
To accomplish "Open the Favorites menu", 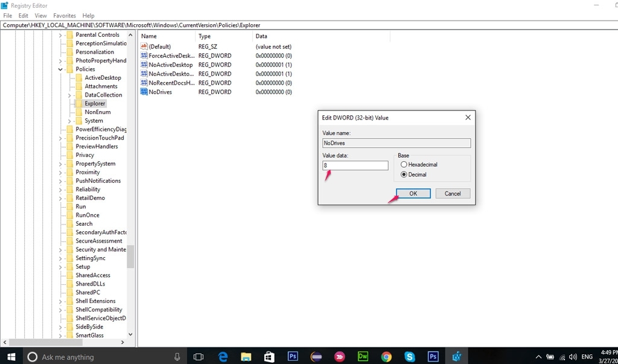I will click(65, 16).
